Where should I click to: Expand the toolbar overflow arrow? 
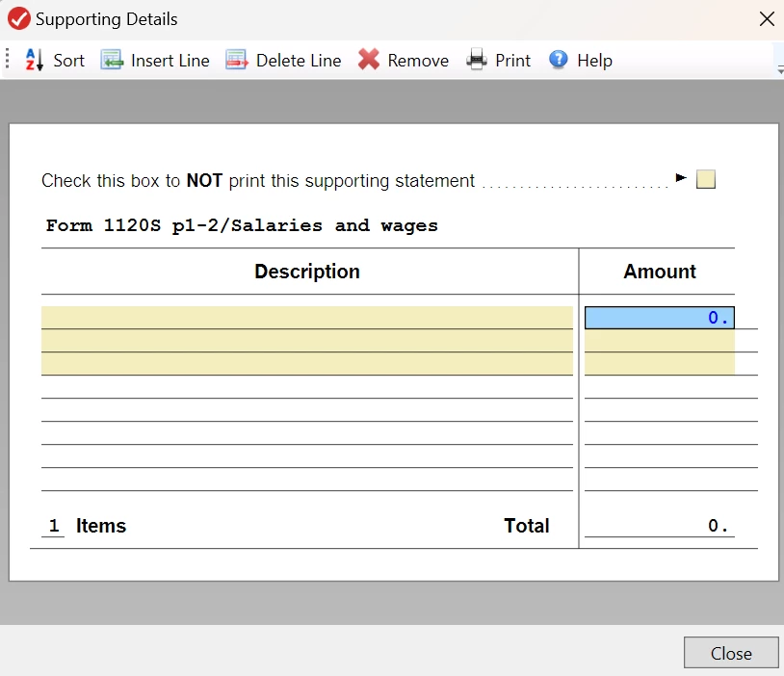click(x=780, y=69)
